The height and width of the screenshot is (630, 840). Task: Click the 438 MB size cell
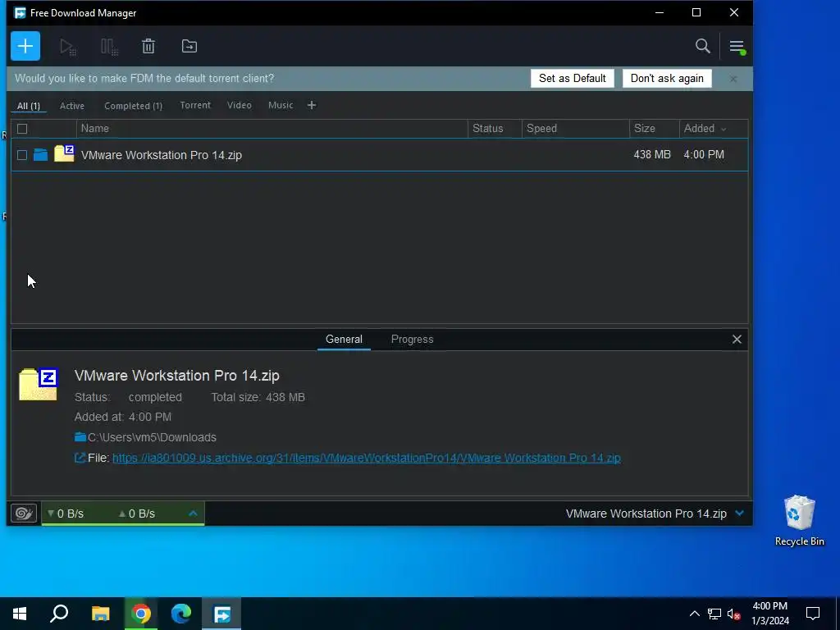coord(652,154)
